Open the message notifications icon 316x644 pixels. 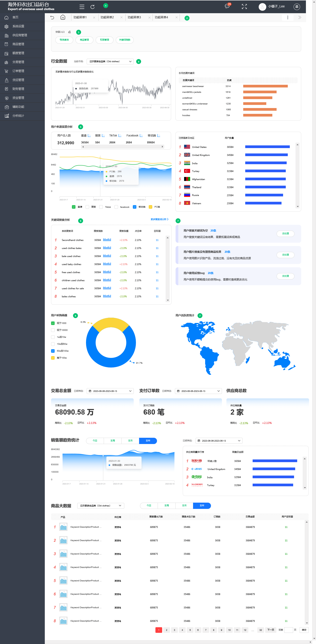point(227,6)
